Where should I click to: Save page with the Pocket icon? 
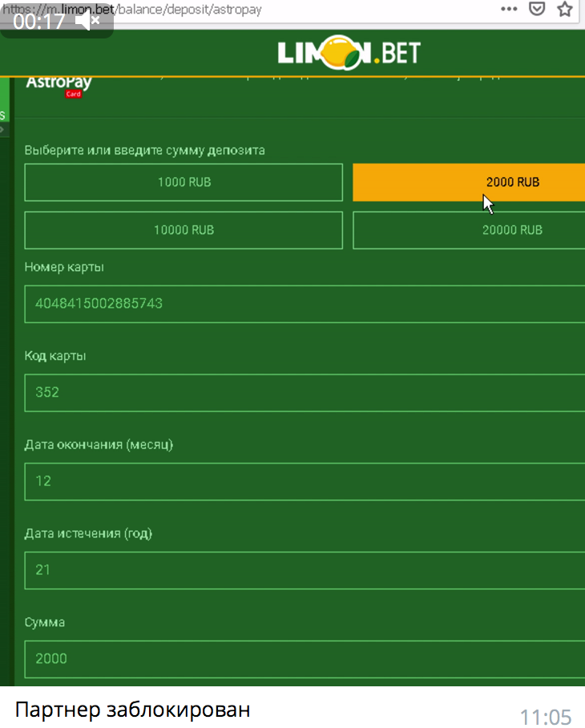click(537, 9)
